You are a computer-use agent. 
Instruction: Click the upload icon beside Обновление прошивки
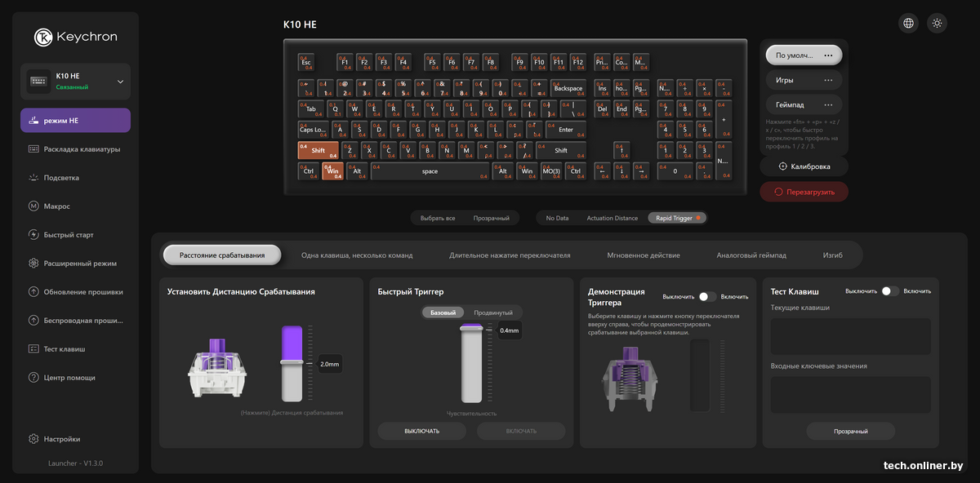33,292
